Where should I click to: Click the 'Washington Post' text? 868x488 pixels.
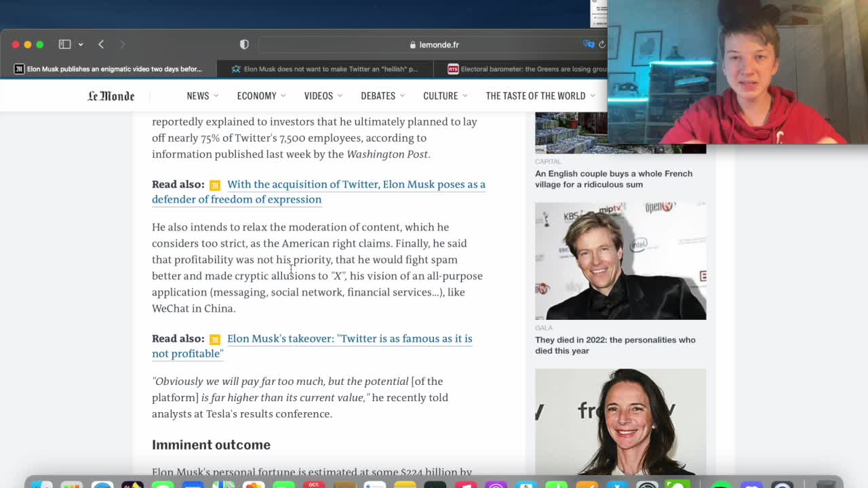(387, 154)
